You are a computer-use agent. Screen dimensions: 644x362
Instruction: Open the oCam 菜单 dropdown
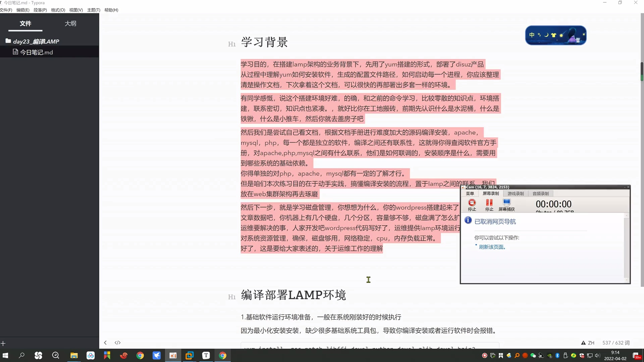pyautogui.click(x=470, y=193)
